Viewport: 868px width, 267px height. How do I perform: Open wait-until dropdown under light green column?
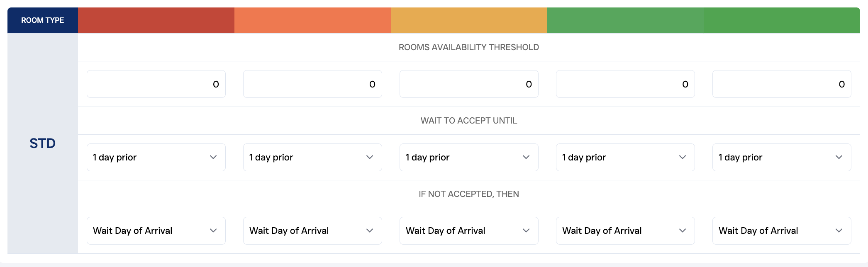(625, 158)
